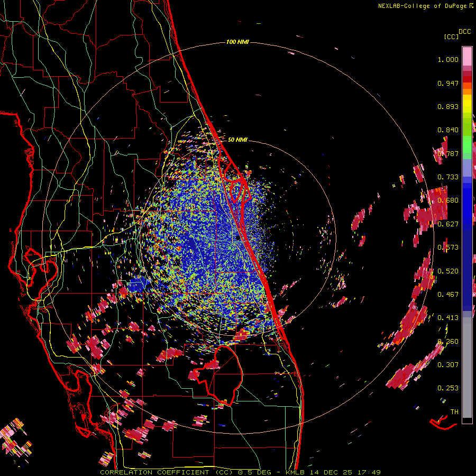The image size is (476, 476).
Task: Click the [CC] unit label above the scale
Action: pyautogui.click(x=452, y=36)
